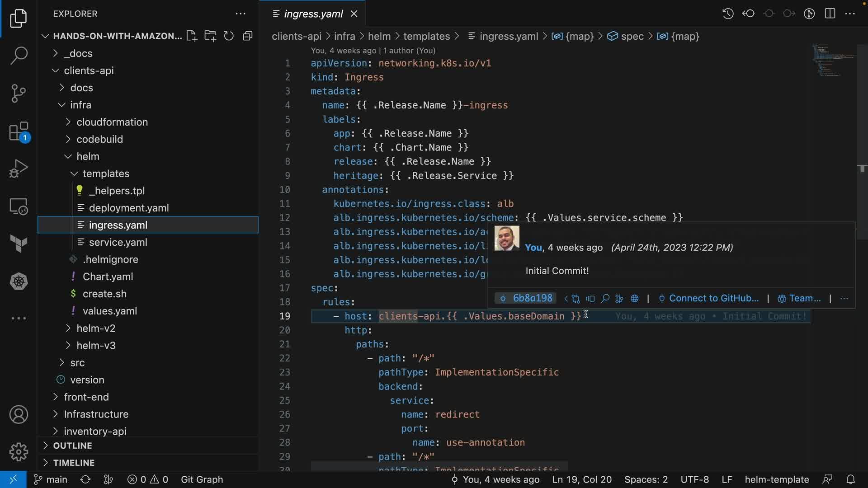Toggle notifications bell in status bar

[x=850, y=479]
